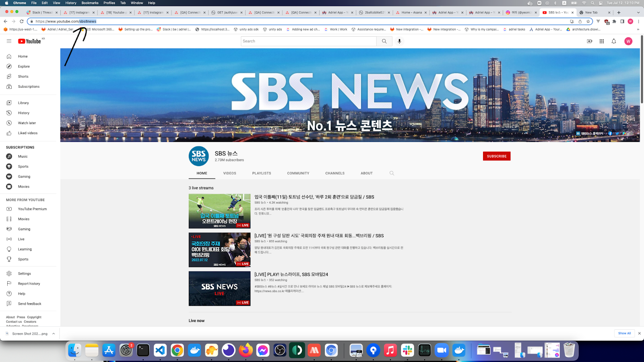The height and width of the screenshot is (362, 644).
Task: Select the Home channel tab
Action: pos(202,173)
